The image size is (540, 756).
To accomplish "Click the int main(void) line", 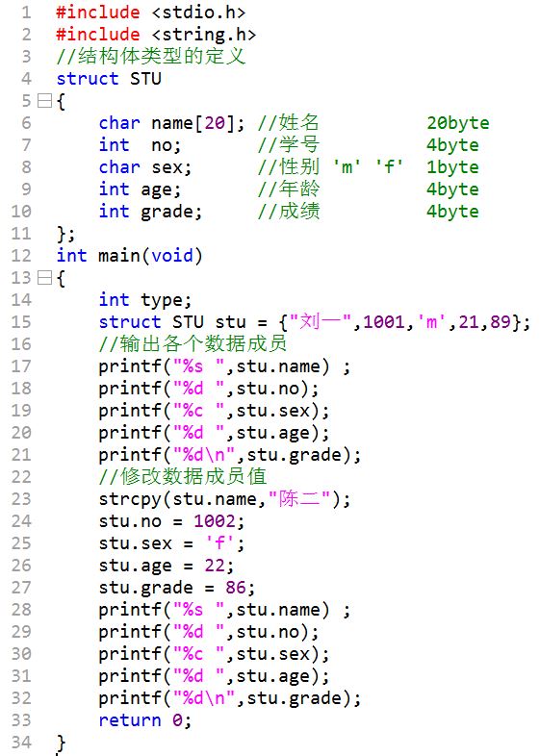I will tap(129, 256).
